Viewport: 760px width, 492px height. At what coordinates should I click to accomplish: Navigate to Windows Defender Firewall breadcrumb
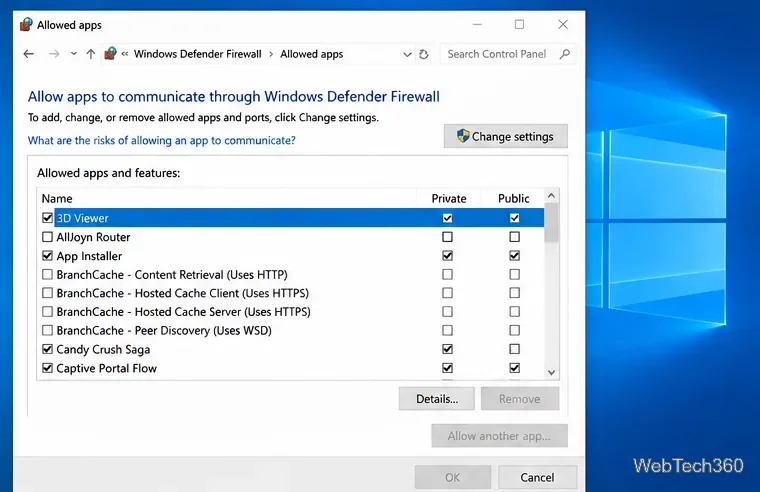[x=197, y=54]
